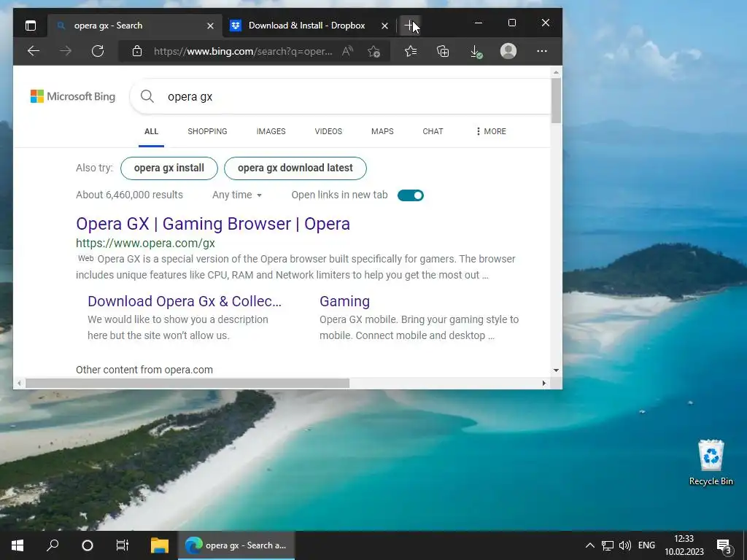
Task: Click the Microsoft Bing logo
Action: click(73, 96)
